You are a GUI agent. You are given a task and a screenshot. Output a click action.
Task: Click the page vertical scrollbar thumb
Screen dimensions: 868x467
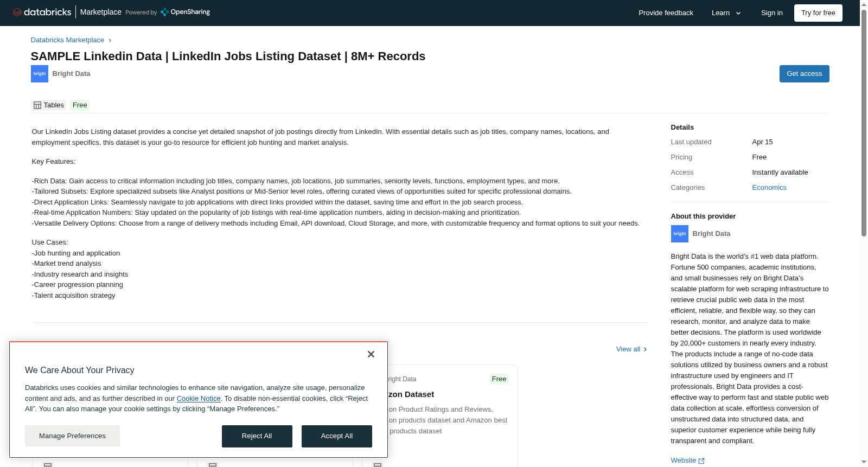(x=864, y=123)
